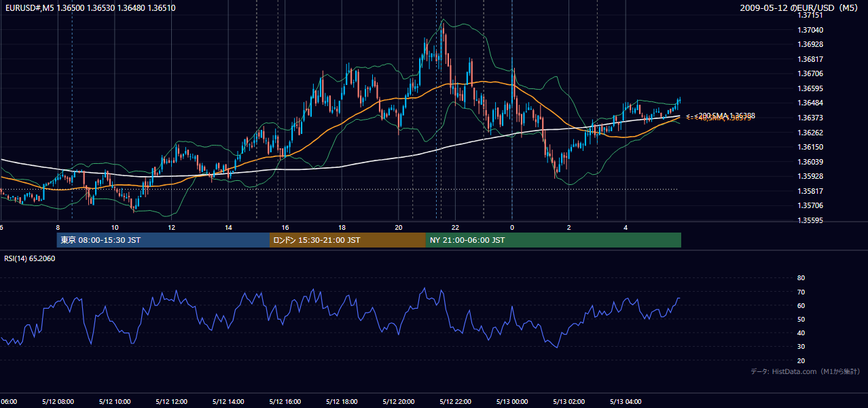The image size is (868, 408).
Task: Click price axis label 1.36706
Action: pos(810,73)
